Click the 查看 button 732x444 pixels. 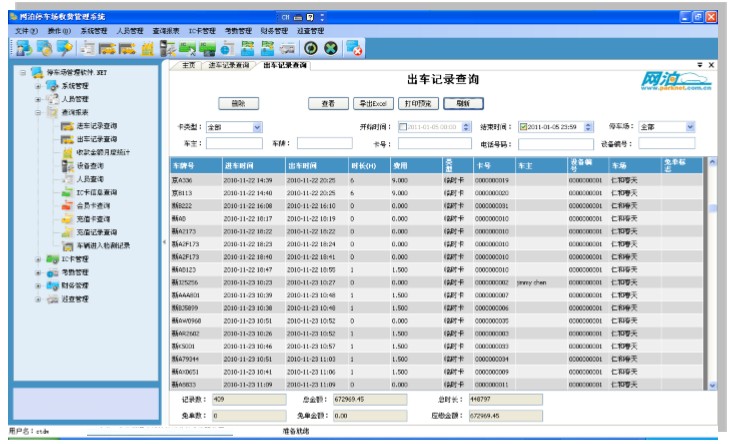coord(328,104)
